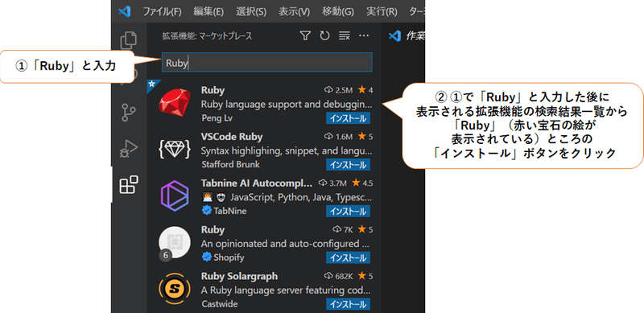The height and width of the screenshot is (313, 644).
Task: Refresh the extensions list
Action: point(324,36)
